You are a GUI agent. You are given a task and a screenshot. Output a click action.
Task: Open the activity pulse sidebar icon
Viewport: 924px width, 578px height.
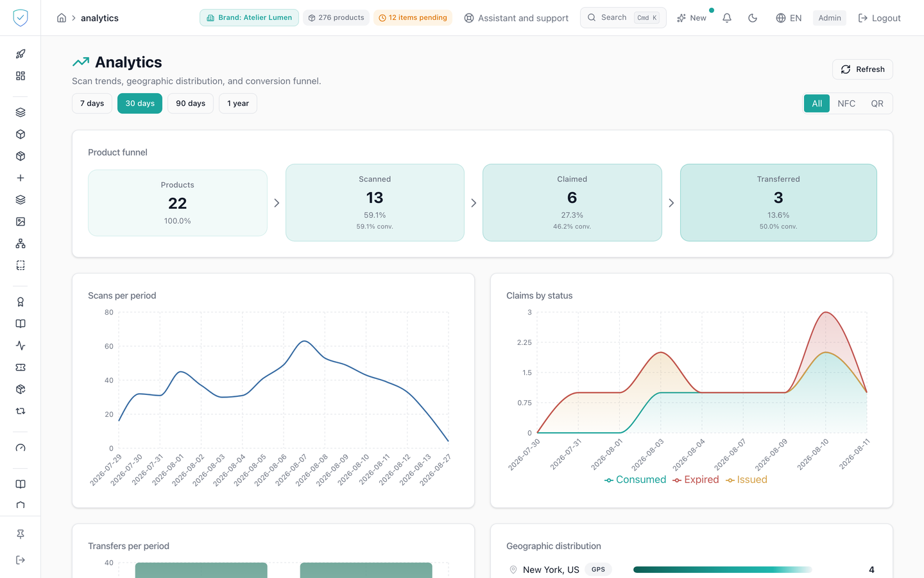pyautogui.click(x=21, y=346)
